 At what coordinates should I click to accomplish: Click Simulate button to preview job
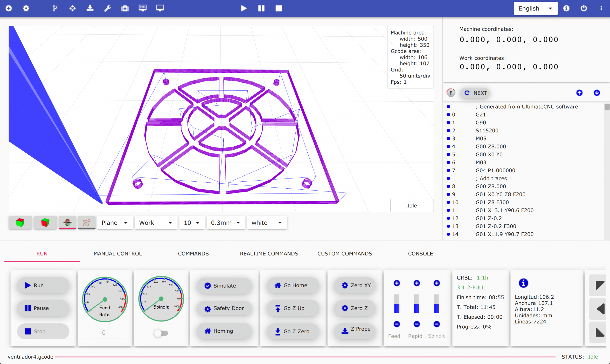[x=224, y=285]
